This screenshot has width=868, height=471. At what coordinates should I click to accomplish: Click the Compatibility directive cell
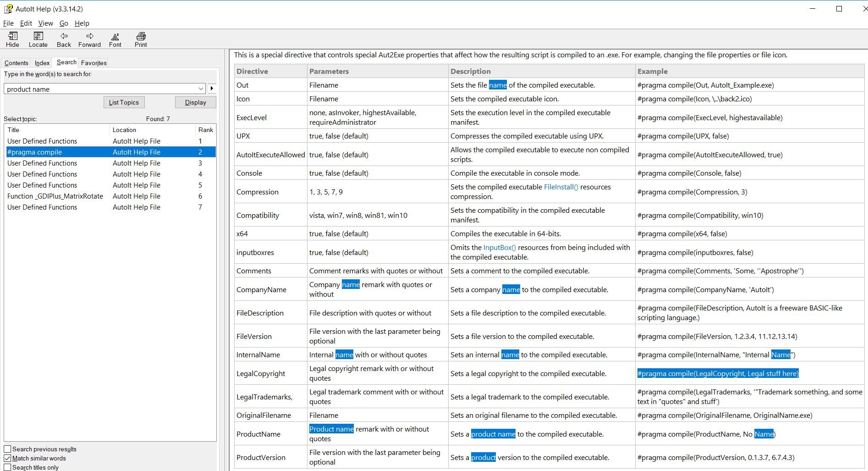(x=270, y=216)
